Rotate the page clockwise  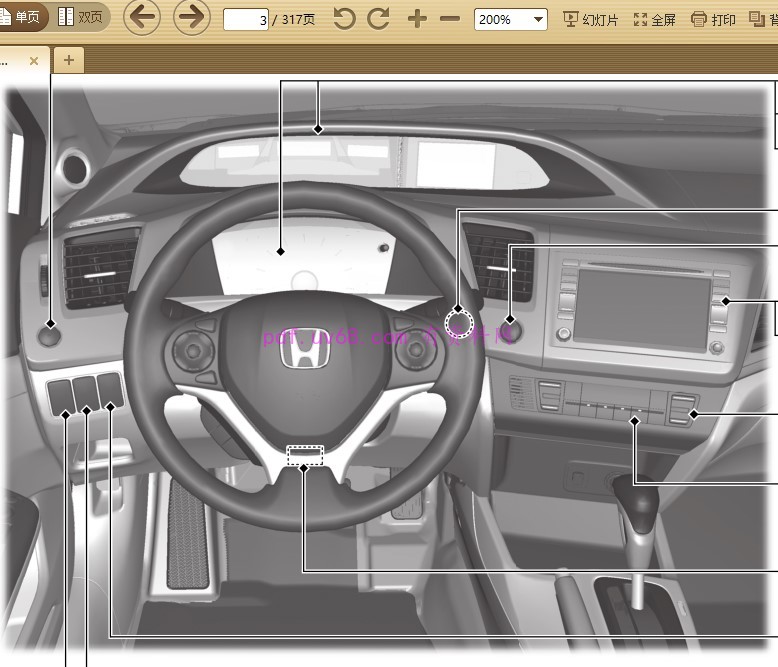(x=378, y=19)
